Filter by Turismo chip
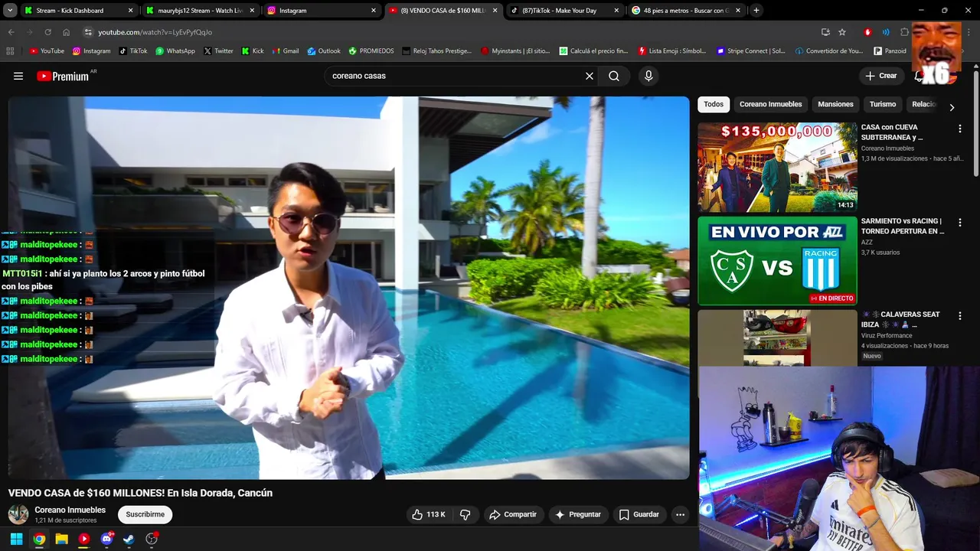The image size is (980, 551). click(883, 104)
